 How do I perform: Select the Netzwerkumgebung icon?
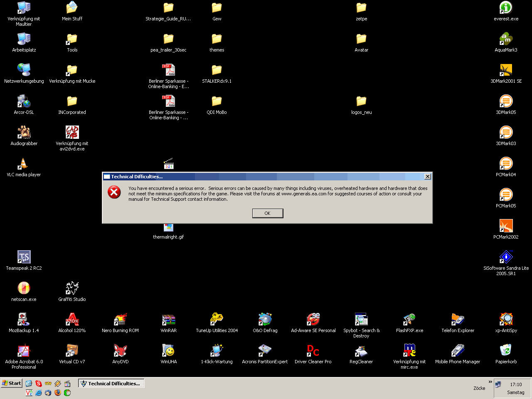tap(24, 74)
